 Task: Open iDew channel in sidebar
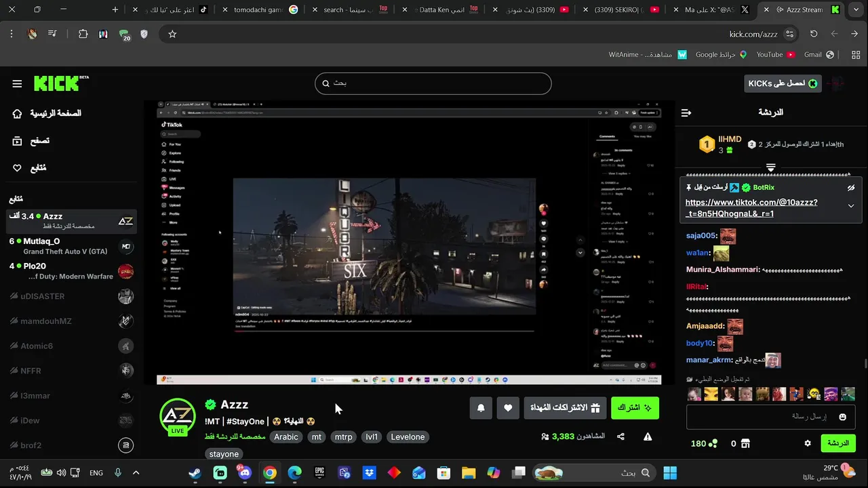(72, 421)
